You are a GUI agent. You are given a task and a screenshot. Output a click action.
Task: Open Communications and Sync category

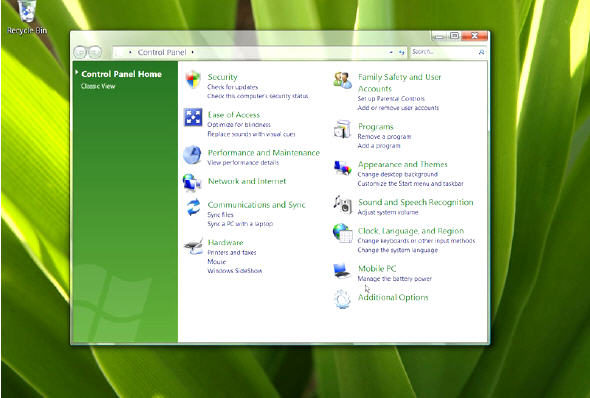click(257, 205)
